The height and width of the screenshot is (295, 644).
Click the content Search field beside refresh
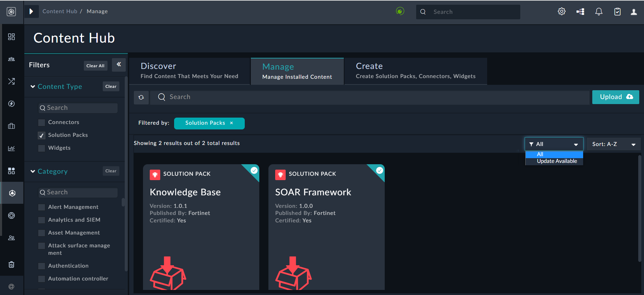click(x=370, y=97)
